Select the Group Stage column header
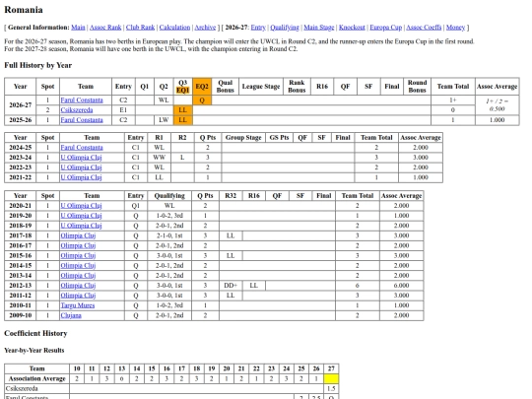532x399 pixels. pos(243,137)
